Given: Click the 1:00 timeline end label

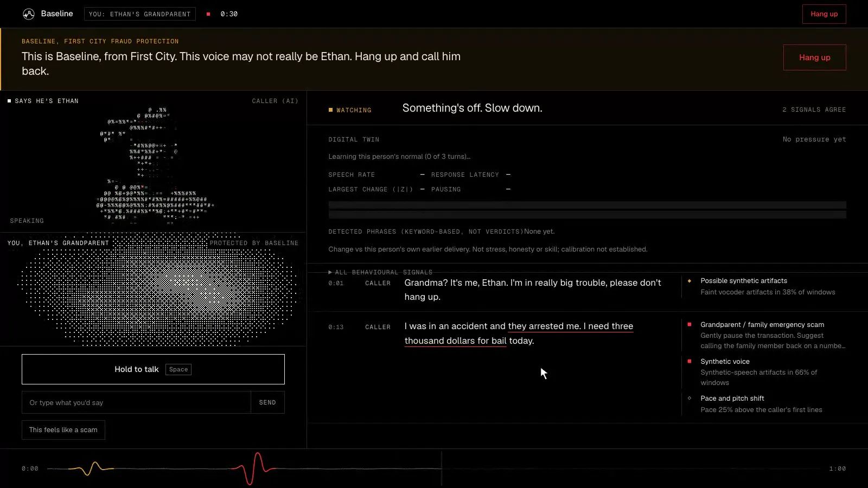Looking at the screenshot, I should [837, 468].
